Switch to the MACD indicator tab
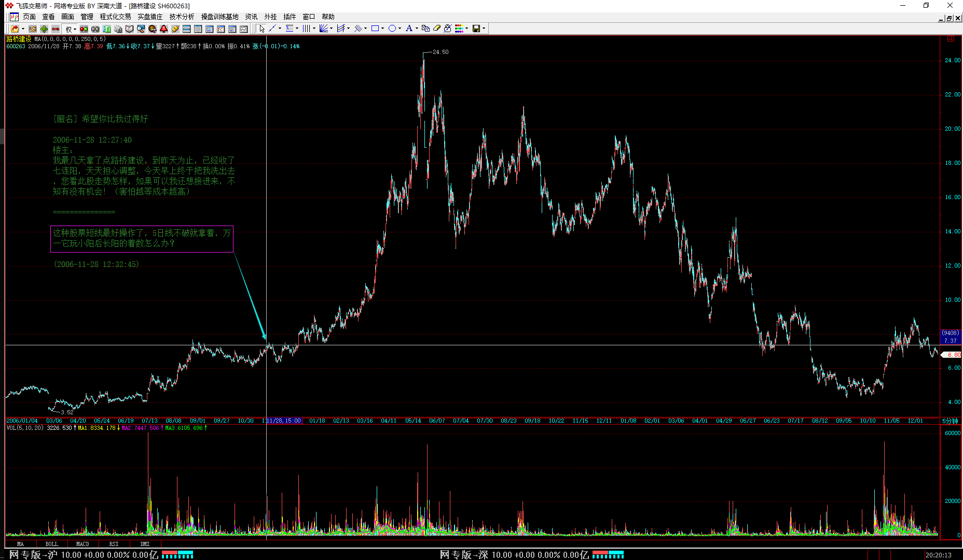The image size is (963, 560). click(82, 544)
